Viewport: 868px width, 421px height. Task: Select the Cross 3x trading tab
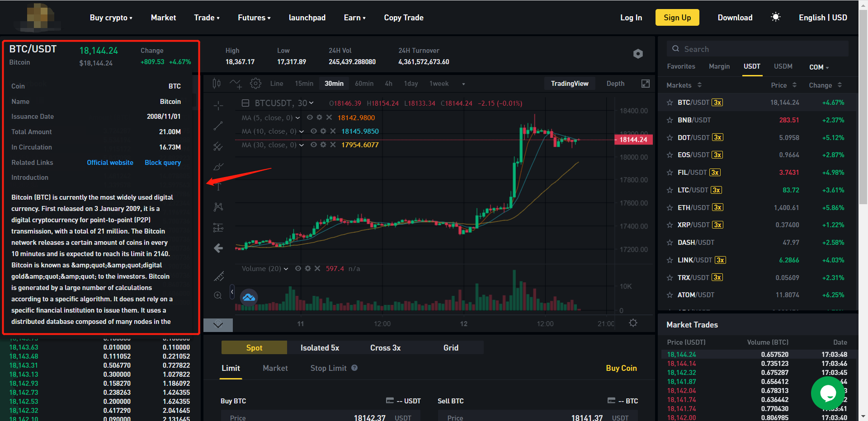point(385,347)
